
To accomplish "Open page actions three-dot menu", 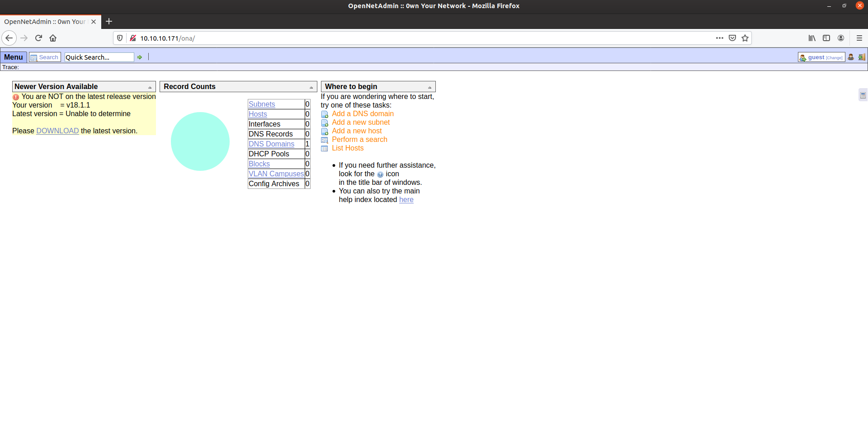I will click(720, 38).
